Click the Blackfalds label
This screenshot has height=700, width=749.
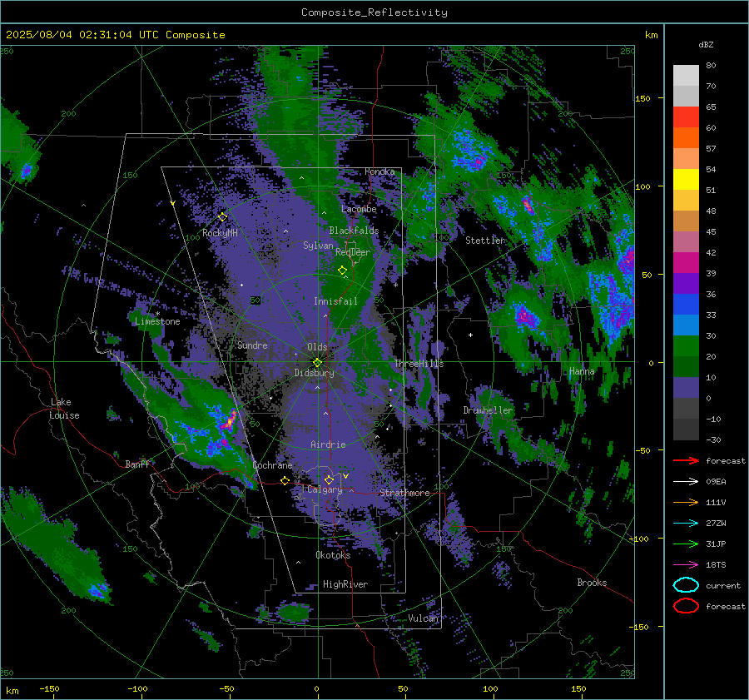click(x=354, y=231)
